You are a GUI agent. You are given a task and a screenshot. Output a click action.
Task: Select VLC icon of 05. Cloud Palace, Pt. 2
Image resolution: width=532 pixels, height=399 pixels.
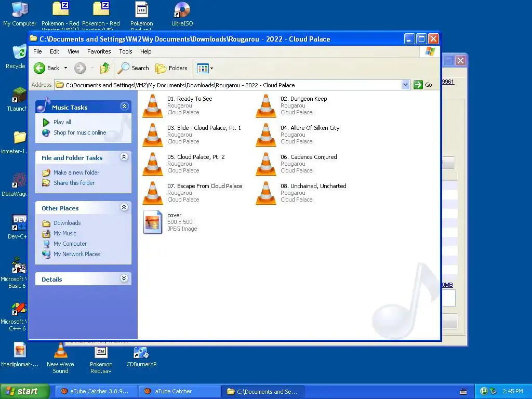(x=153, y=164)
